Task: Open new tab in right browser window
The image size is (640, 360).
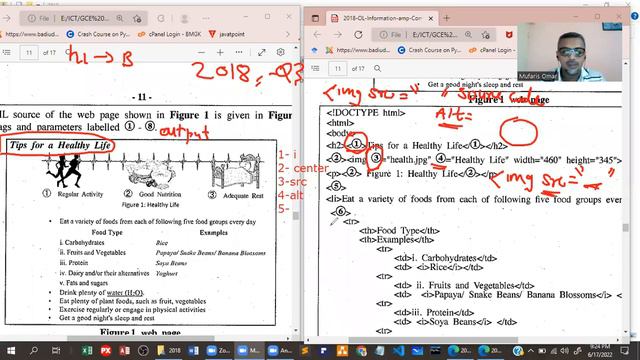Action: pyautogui.click(x=446, y=18)
